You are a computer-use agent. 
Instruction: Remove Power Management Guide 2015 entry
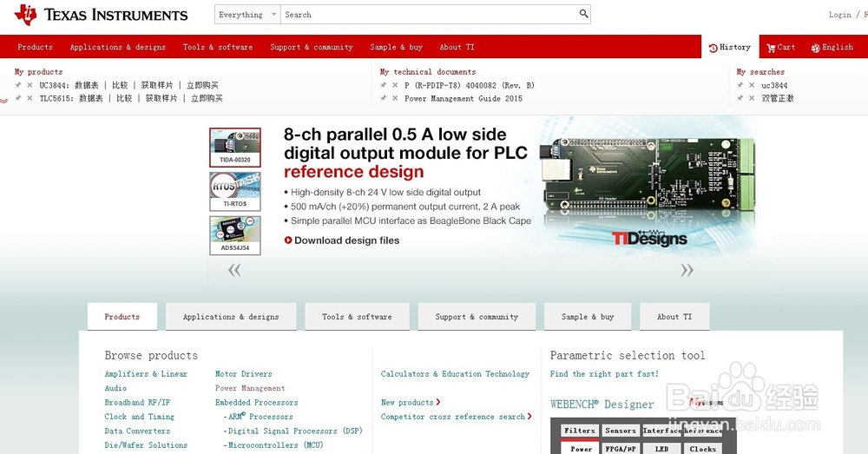(x=395, y=98)
